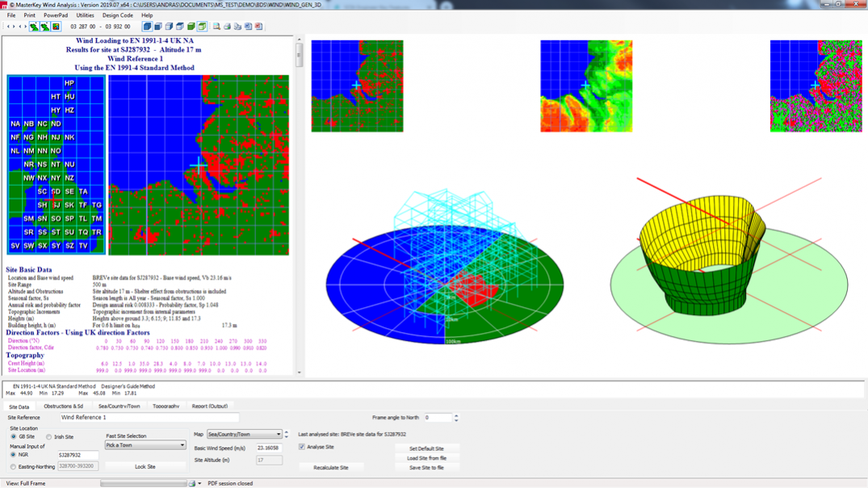This screenshot has height=488, width=868.
Task: Select the green wireframe cube view icon
Action: (202, 26)
